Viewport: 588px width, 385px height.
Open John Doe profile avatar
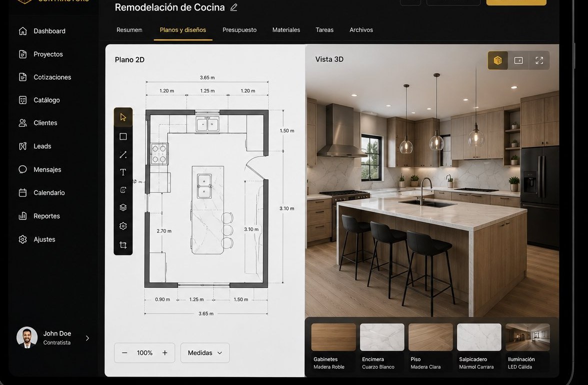(27, 337)
